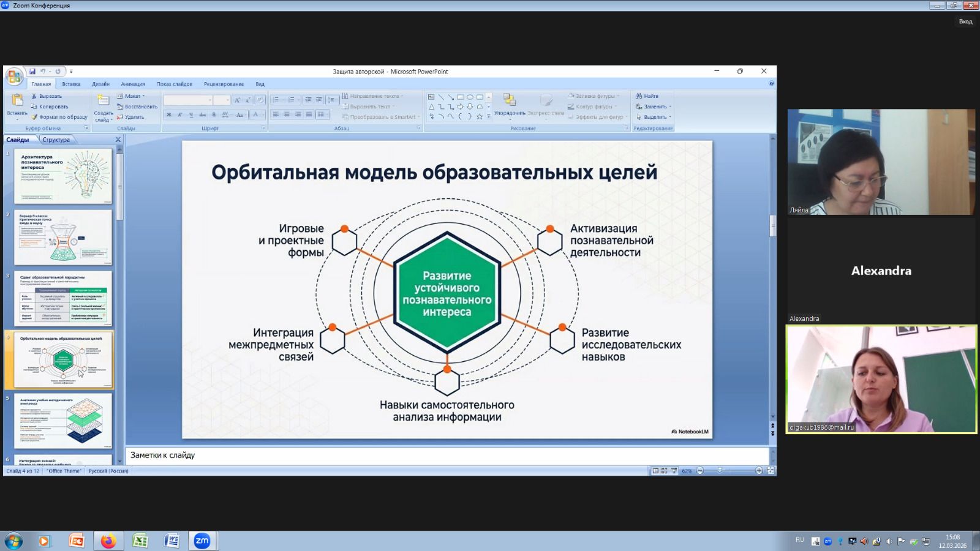Toggle bold (Ж) formatting
The image size is (980, 551).
pos(169,115)
